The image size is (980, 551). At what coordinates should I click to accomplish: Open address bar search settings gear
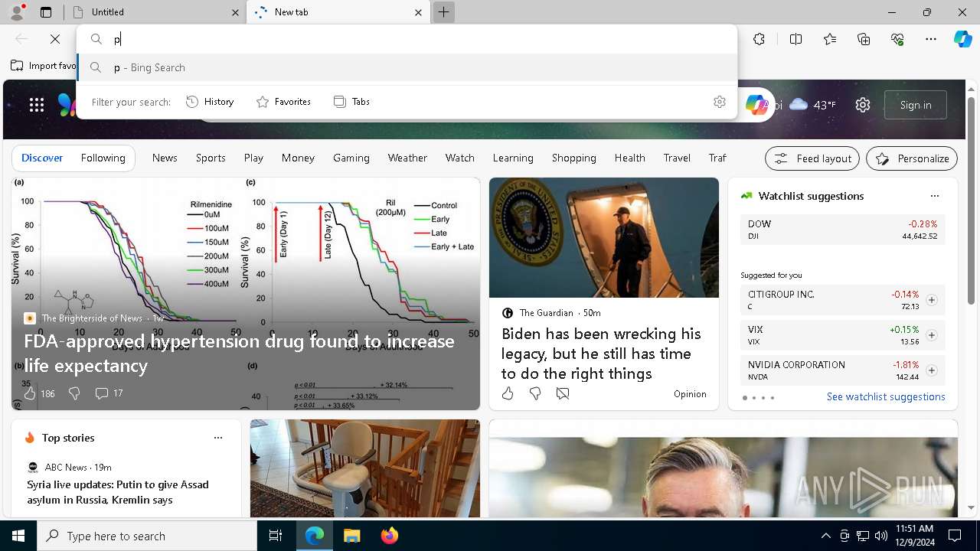[x=720, y=102]
